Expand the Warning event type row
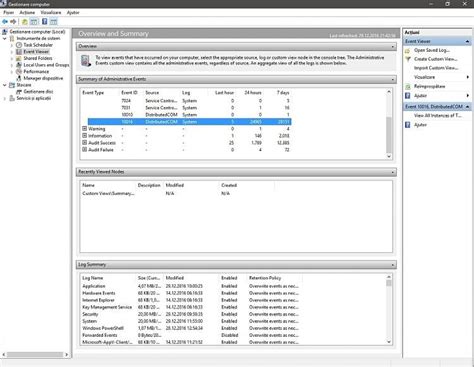The height and width of the screenshot is (367, 474). pos(84,128)
